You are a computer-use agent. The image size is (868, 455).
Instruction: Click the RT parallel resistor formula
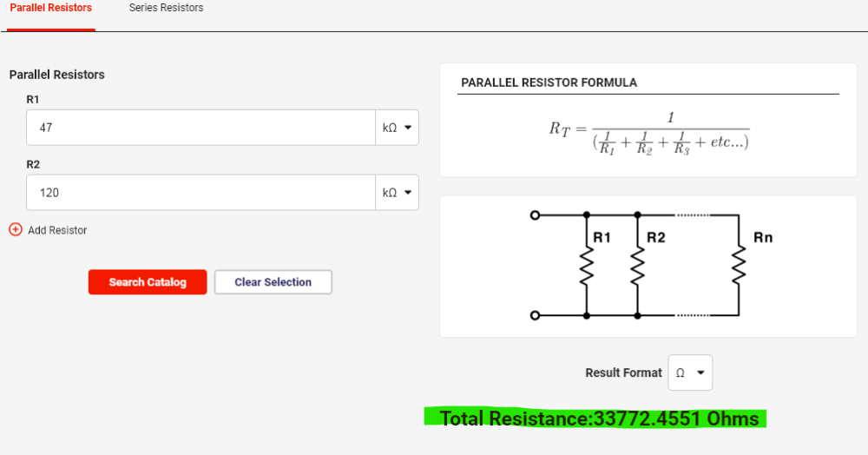(648, 134)
